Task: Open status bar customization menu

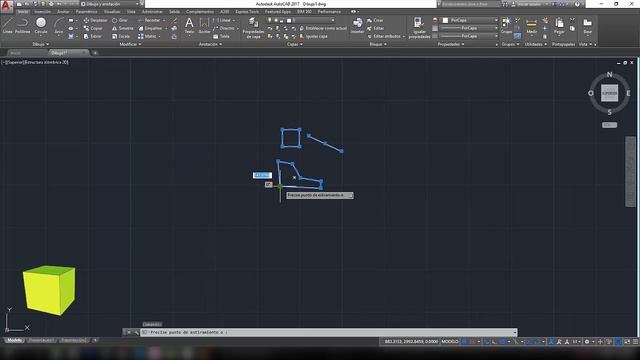Action: pos(635,342)
